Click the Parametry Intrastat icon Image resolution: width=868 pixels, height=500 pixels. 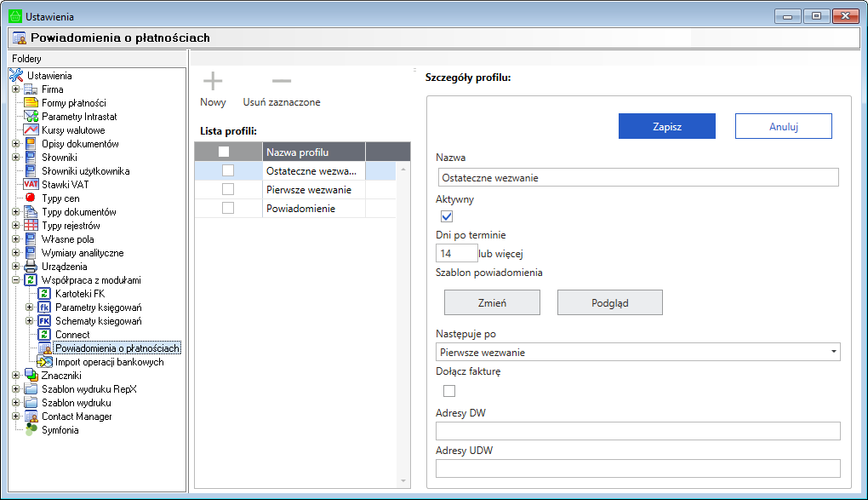(31, 117)
